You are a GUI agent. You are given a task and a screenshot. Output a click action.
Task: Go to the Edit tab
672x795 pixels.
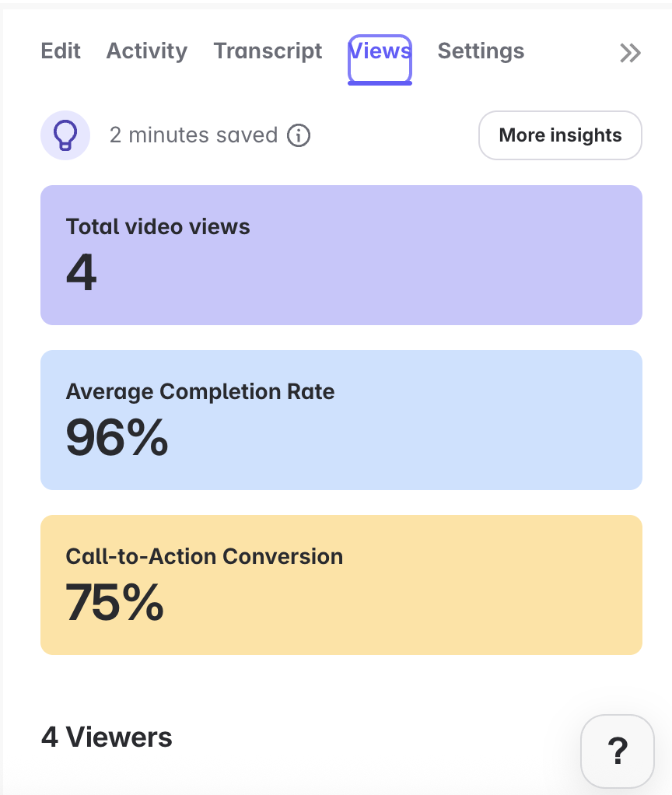coord(60,51)
